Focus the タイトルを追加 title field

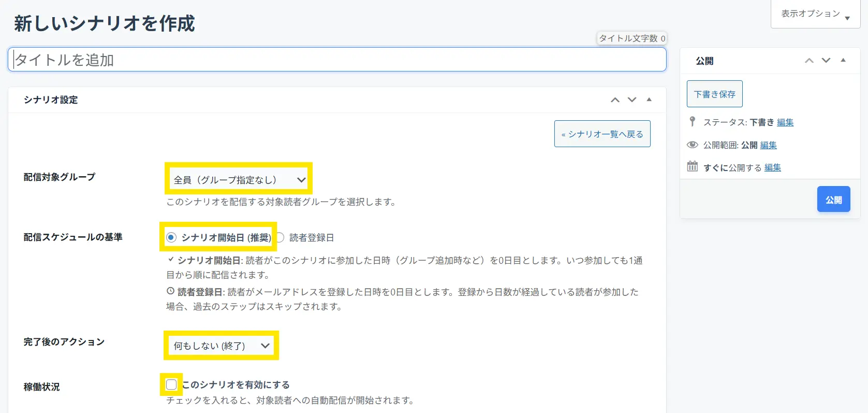(x=336, y=60)
